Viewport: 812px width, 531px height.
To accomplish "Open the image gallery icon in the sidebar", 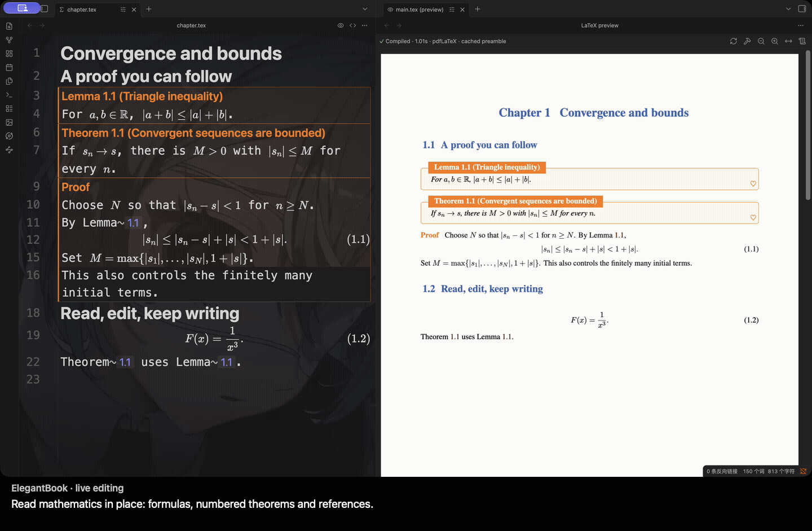I will point(9,122).
